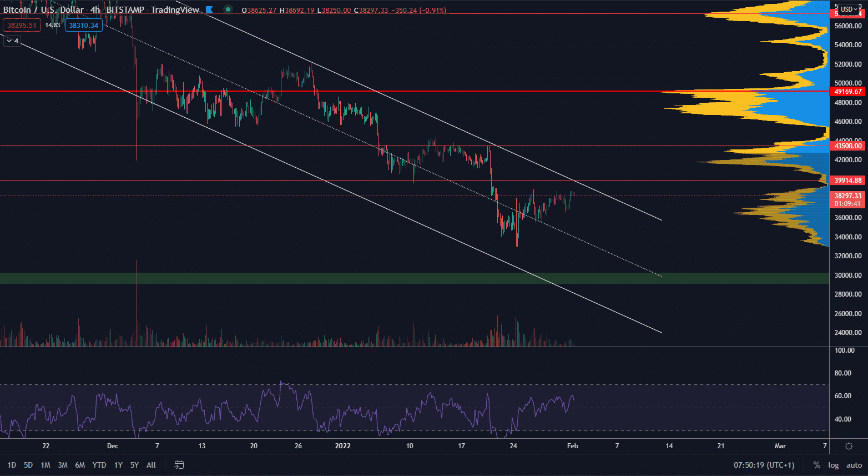Select the 43500.00 horizontal line label
This screenshot has width=868, height=476.
(847, 146)
